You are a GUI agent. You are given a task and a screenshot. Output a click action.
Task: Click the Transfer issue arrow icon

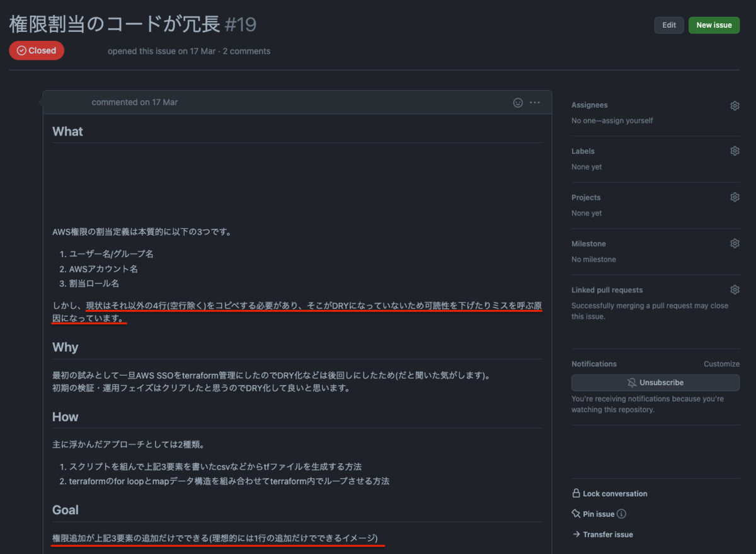(575, 534)
